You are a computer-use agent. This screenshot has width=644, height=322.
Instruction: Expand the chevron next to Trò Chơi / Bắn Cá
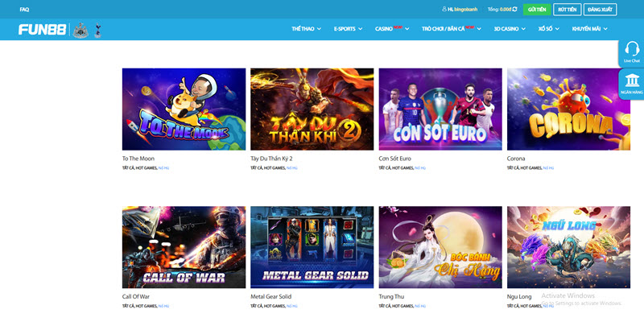click(x=479, y=29)
